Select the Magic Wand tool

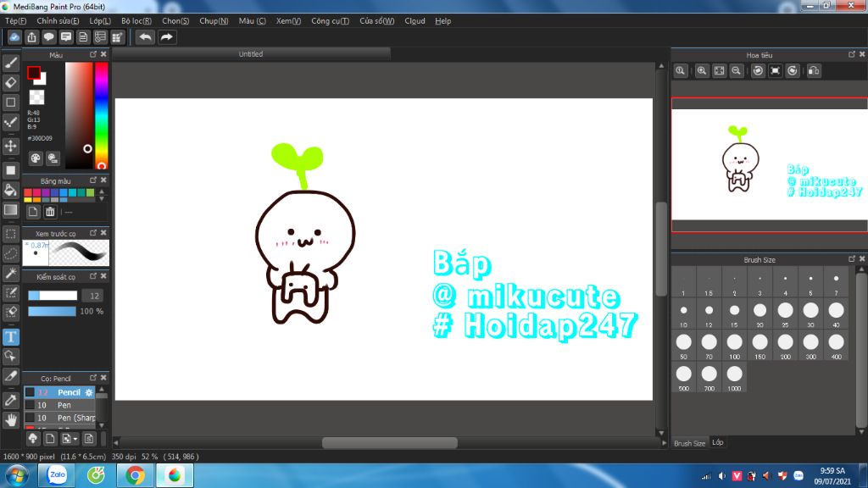tap(10, 274)
